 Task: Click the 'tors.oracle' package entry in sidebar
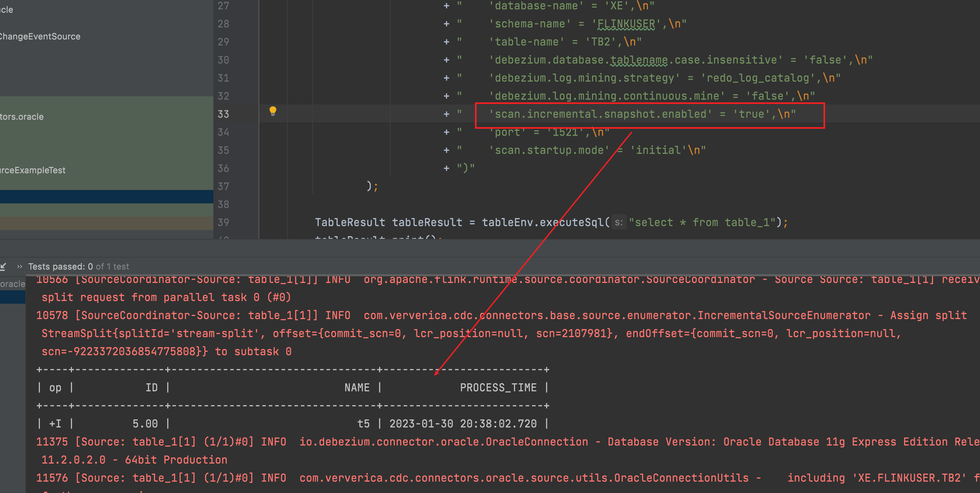coord(22,116)
